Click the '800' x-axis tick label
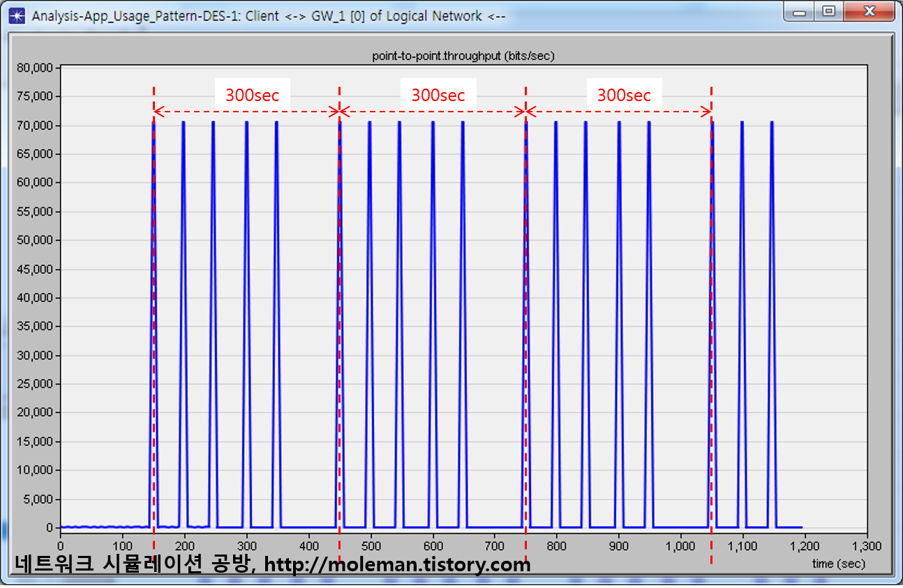903x588 pixels. tap(557, 546)
